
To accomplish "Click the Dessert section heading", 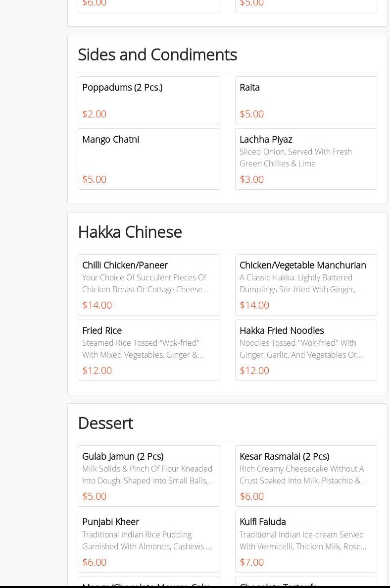I will 105,423.
